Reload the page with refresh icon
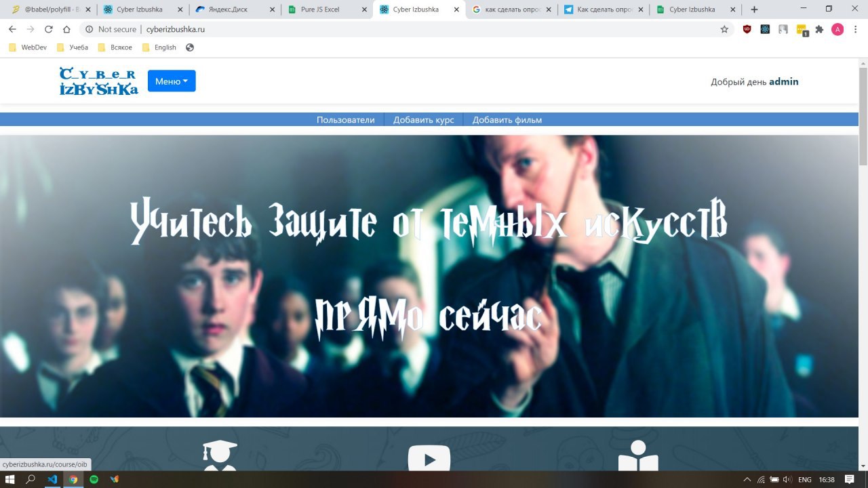This screenshot has height=488, width=868. (49, 29)
